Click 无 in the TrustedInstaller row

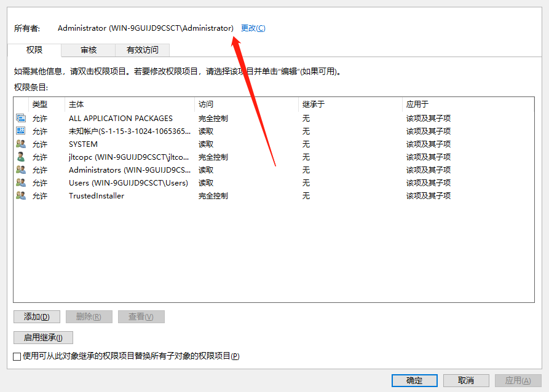tap(306, 196)
